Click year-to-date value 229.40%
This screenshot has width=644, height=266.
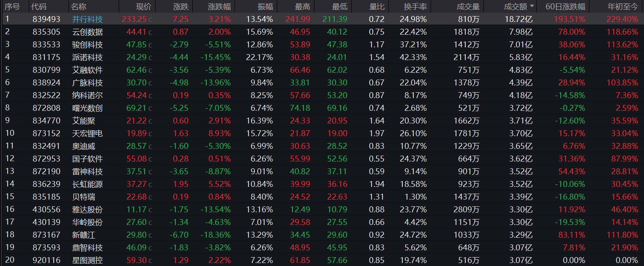pos(623,19)
